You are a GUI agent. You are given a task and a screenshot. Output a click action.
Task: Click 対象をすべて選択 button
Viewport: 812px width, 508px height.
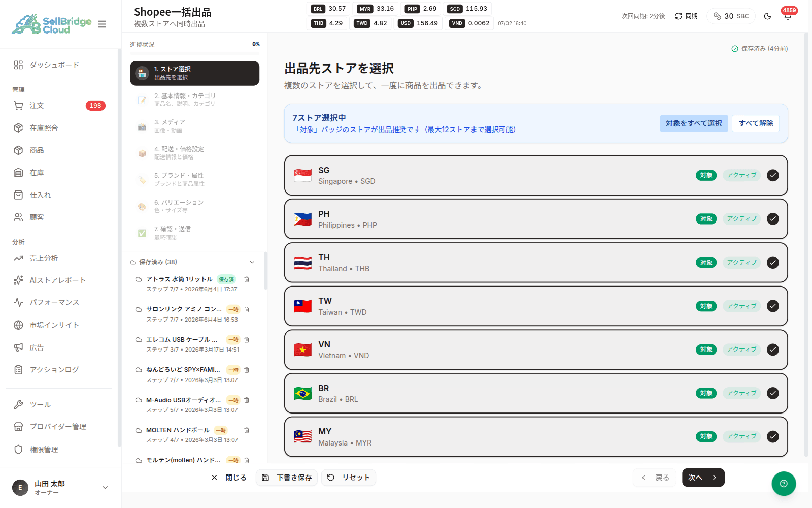694,123
